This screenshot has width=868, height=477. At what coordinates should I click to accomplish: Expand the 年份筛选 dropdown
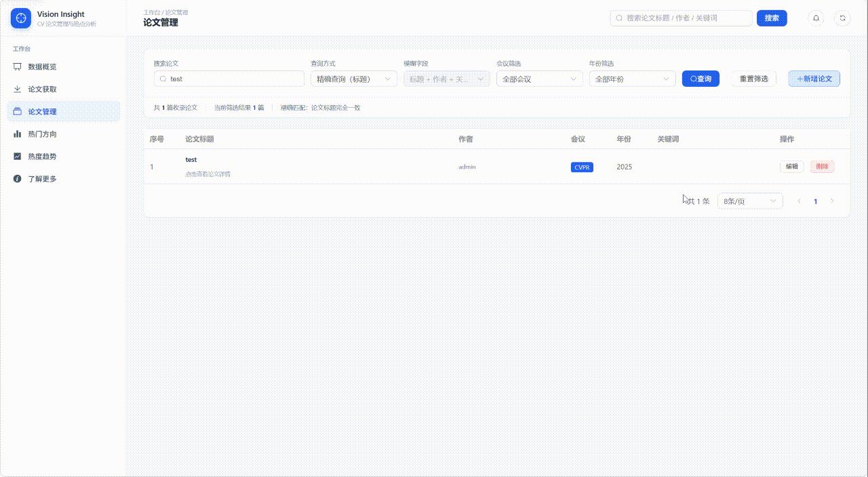tap(633, 79)
